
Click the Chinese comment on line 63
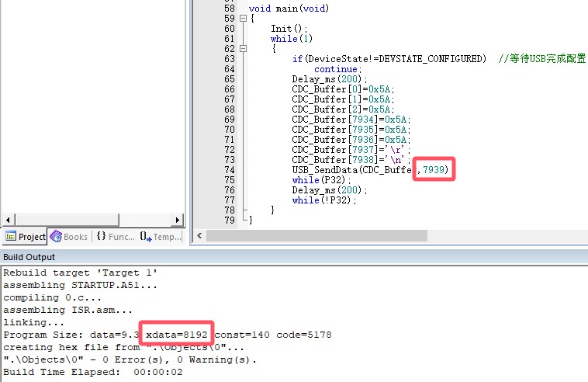pyautogui.click(x=542, y=58)
